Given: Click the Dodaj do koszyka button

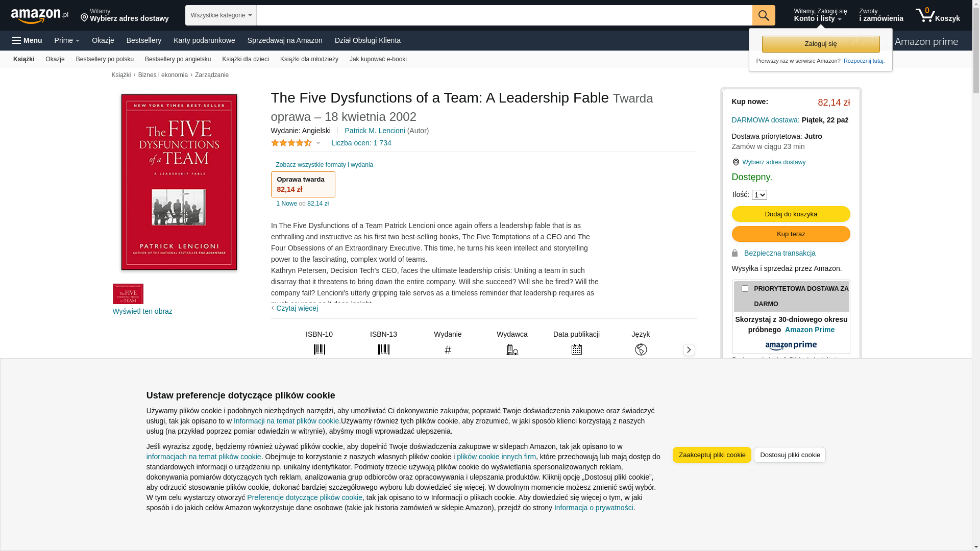Looking at the screenshot, I should point(791,214).
